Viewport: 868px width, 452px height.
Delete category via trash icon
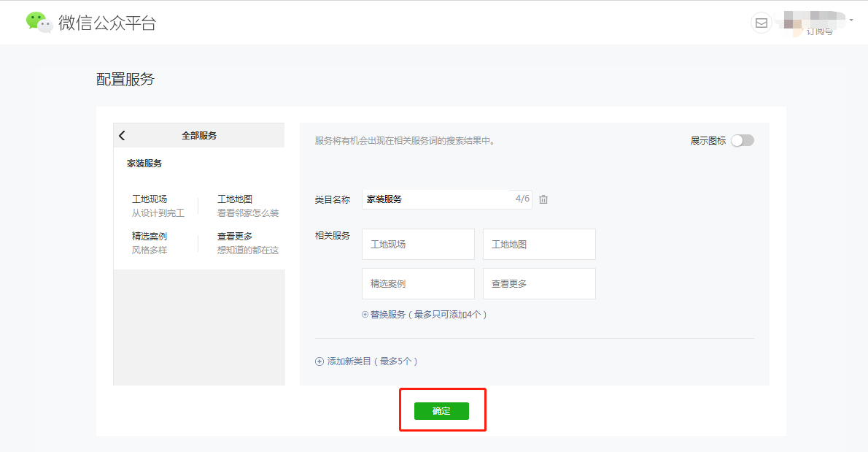point(543,199)
